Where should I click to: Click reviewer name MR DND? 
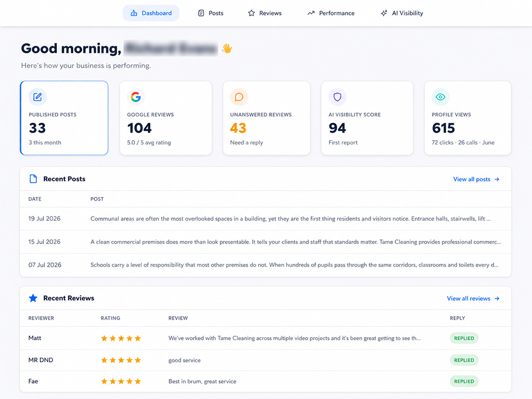click(41, 360)
